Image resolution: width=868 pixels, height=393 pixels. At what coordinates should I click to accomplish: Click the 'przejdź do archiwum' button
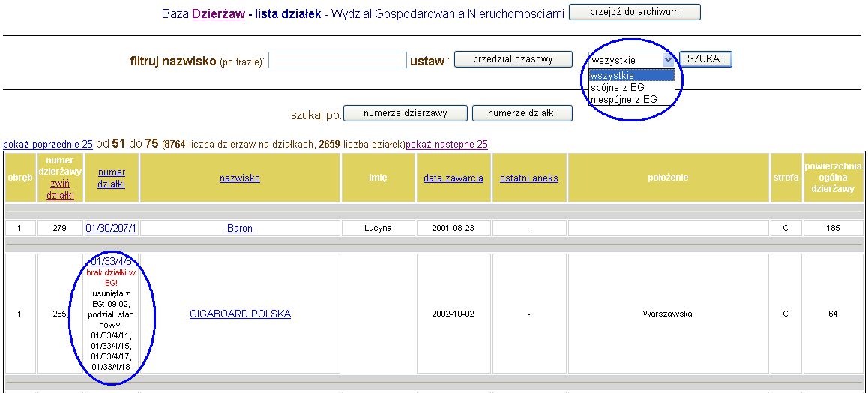[634, 12]
